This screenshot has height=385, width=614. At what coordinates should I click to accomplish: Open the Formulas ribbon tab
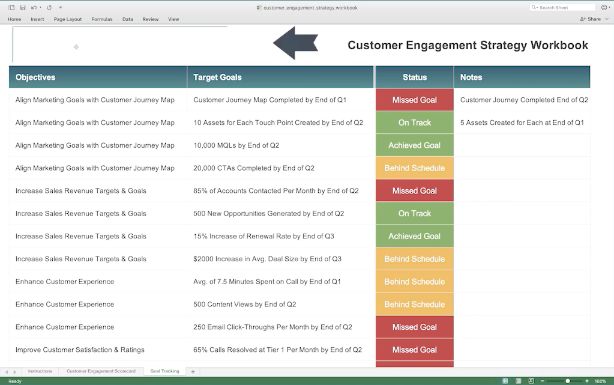pos(102,19)
